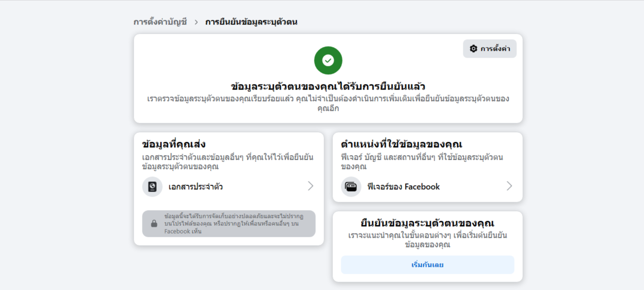Click the ข้อมูลที่คุณส่ง card heading
Viewport: 644px width, 290px height.
pos(174,144)
